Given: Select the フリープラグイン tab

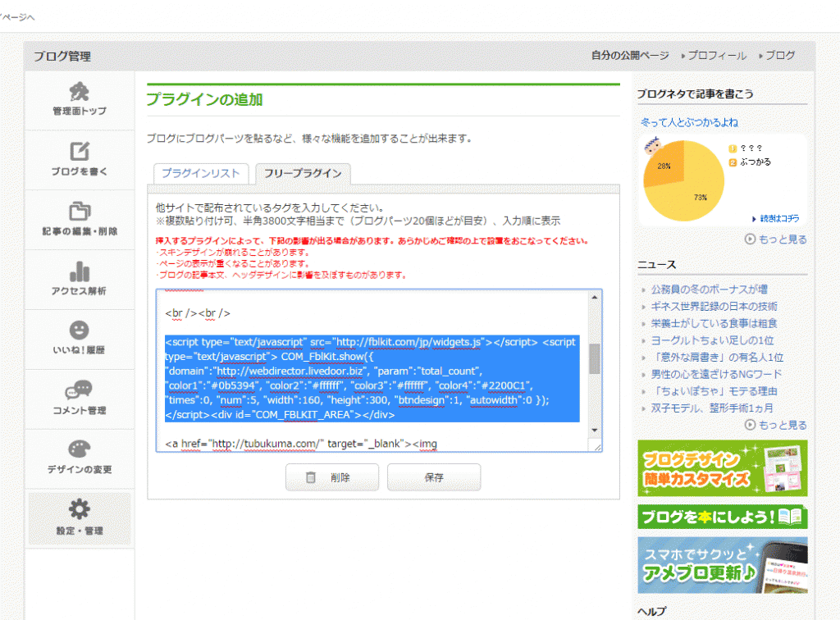Looking at the screenshot, I should point(303,174).
